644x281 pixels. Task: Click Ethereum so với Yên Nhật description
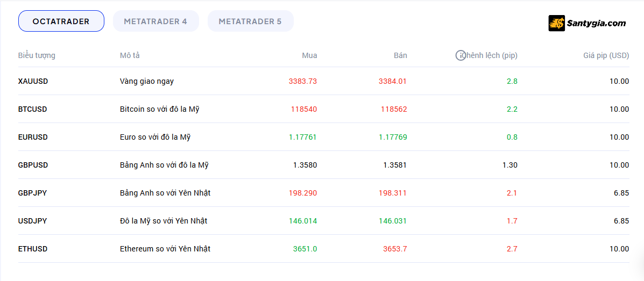[165, 249]
